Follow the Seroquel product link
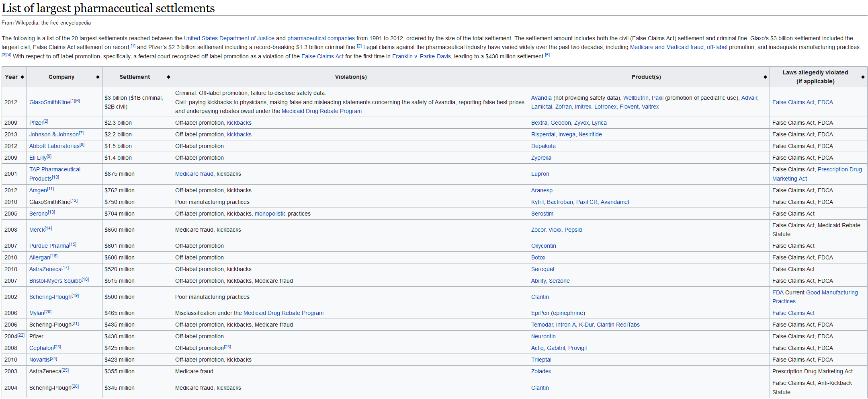 click(x=542, y=269)
